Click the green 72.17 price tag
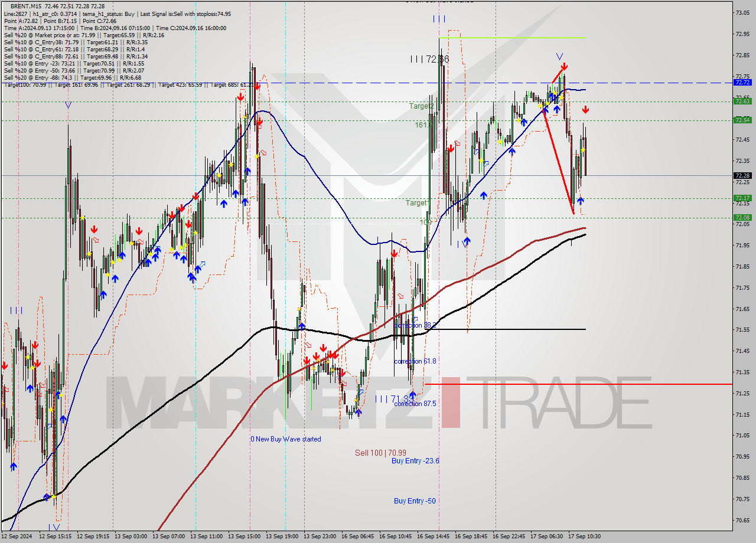 click(742, 198)
